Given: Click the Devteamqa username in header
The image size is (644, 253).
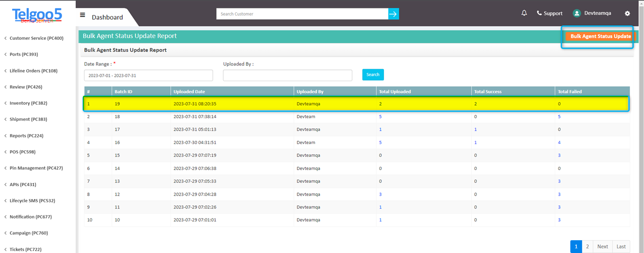Looking at the screenshot, I should point(598,13).
